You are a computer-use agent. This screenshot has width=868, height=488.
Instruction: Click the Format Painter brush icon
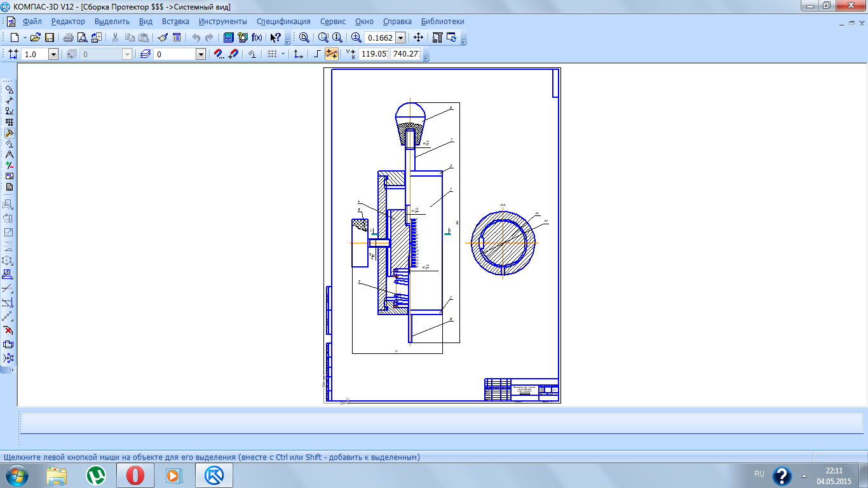[163, 37]
